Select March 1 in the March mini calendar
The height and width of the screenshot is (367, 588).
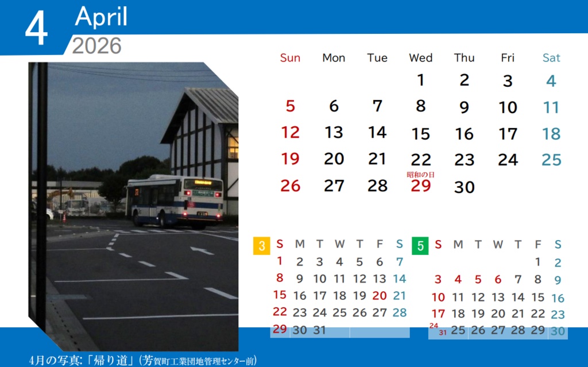(280, 261)
